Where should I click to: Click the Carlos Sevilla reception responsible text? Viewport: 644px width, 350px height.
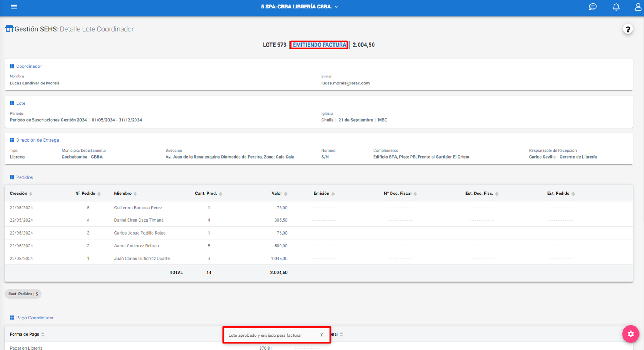coord(563,157)
